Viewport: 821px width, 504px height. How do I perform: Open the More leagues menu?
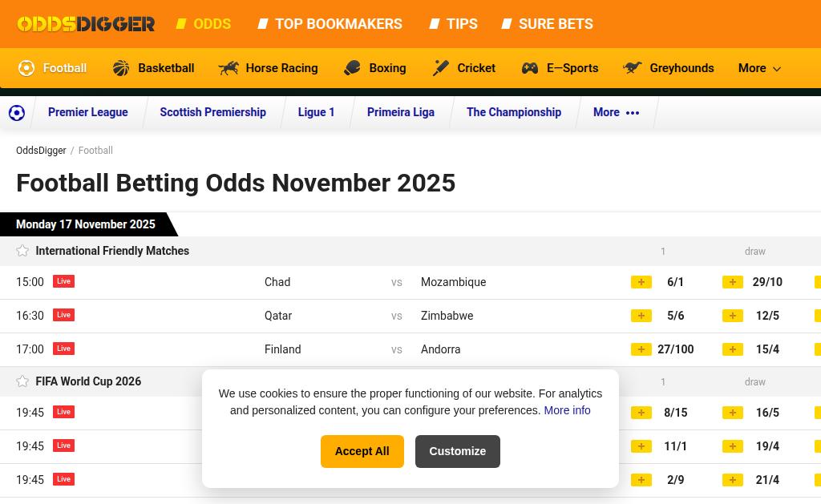[616, 112]
